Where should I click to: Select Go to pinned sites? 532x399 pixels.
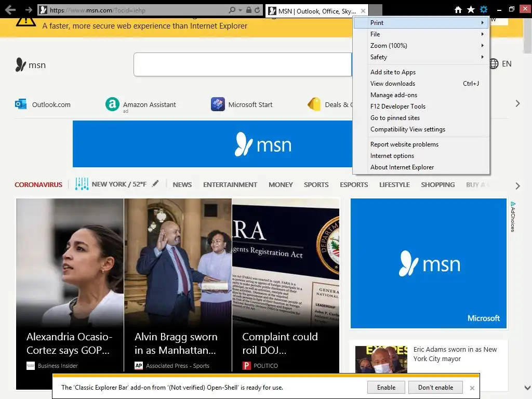click(421, 118)
